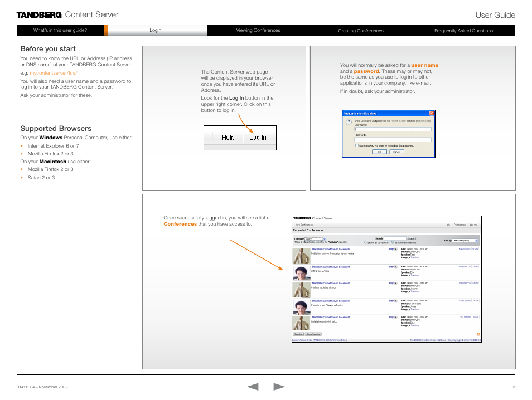Click Cancel in Authentication dialog
532x400 pixels.
pos(396,152)
